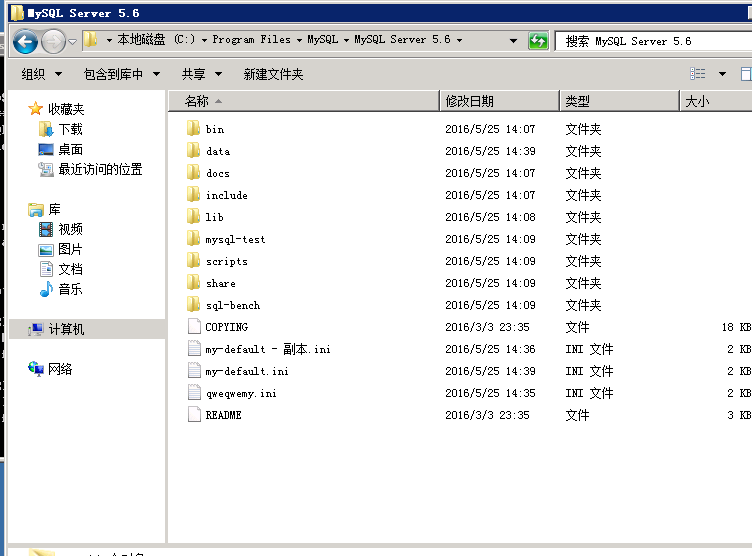Select MySQL in the address path

point(322,40)
